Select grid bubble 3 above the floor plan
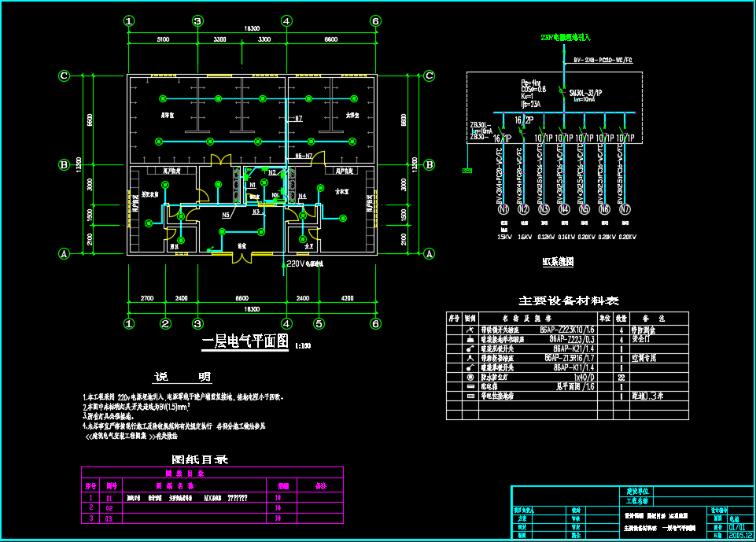Screen dimensions: 756x542 coord(197,20)
